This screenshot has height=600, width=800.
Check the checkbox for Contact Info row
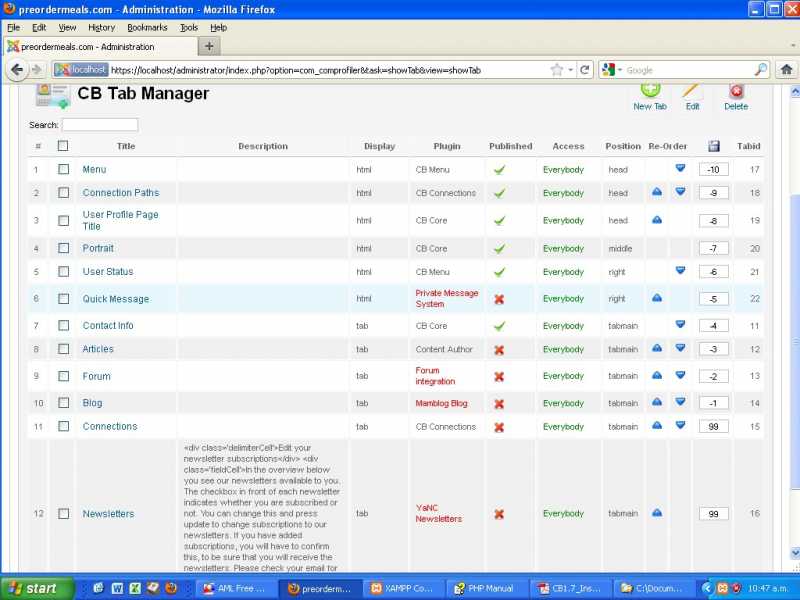[x=63, y=325]
